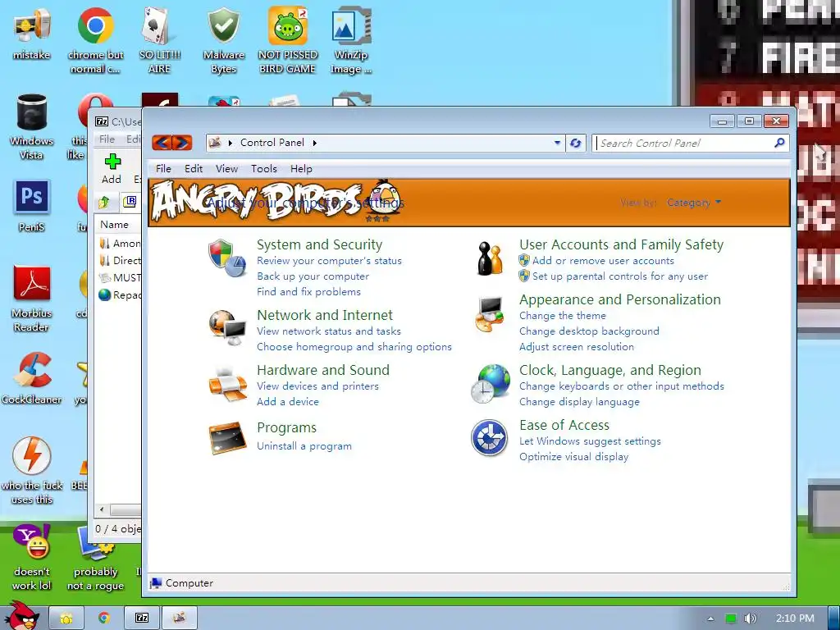Open the WinZip Image desktop icon
This screenshot has width=840, height=630.
click(351, 25)
